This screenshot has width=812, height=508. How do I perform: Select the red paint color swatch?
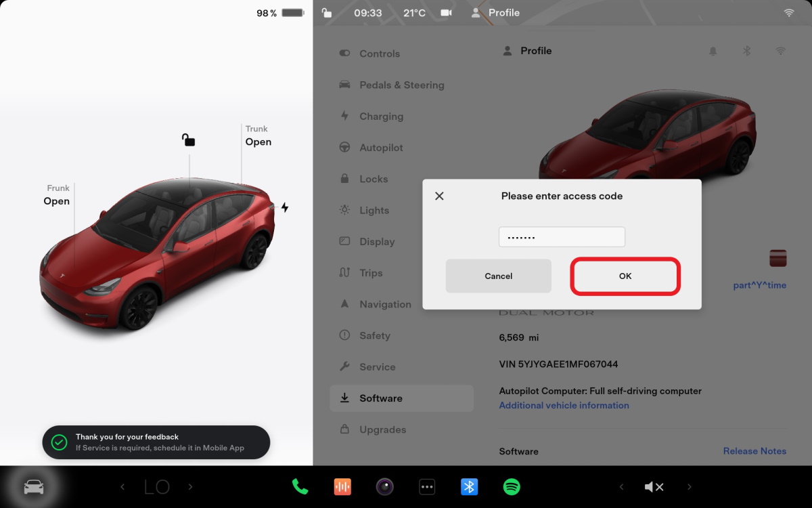point(778,258)
